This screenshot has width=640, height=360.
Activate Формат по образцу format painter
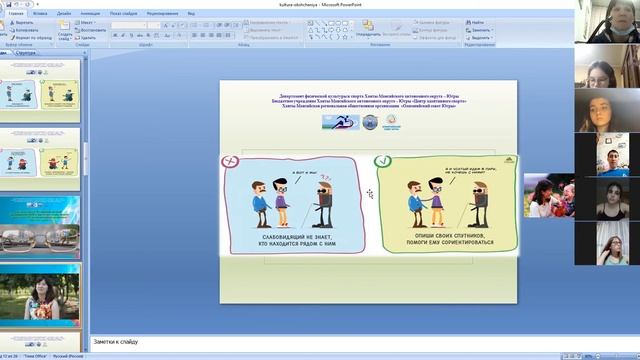31,38
